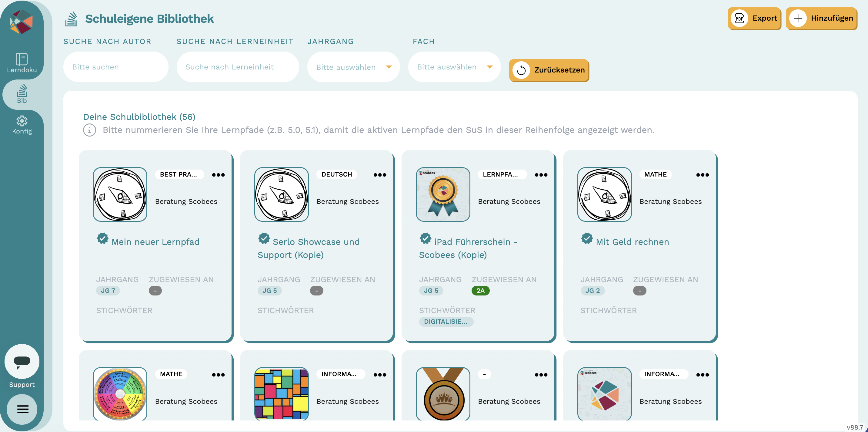The width and height of the screenshot is (868, 432).
Task: Click INFORMA... tag on mosaic card
Action: pos(341,374)
